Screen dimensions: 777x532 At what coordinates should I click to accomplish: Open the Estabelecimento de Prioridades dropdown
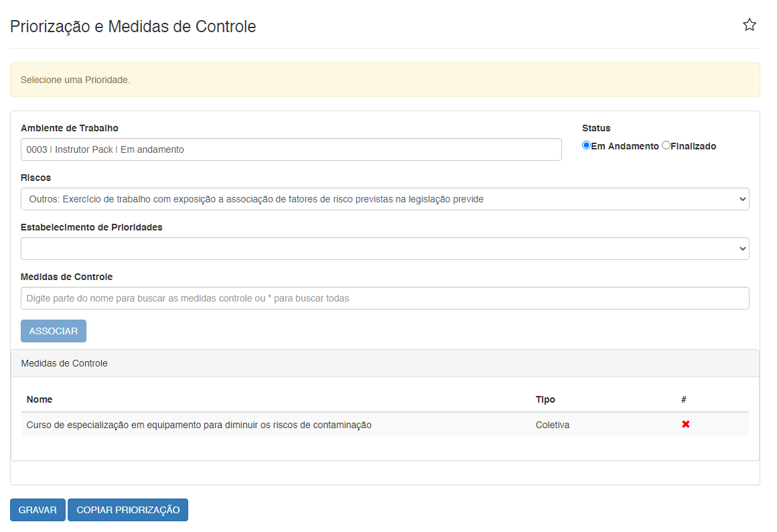click(x=385, y=249)
